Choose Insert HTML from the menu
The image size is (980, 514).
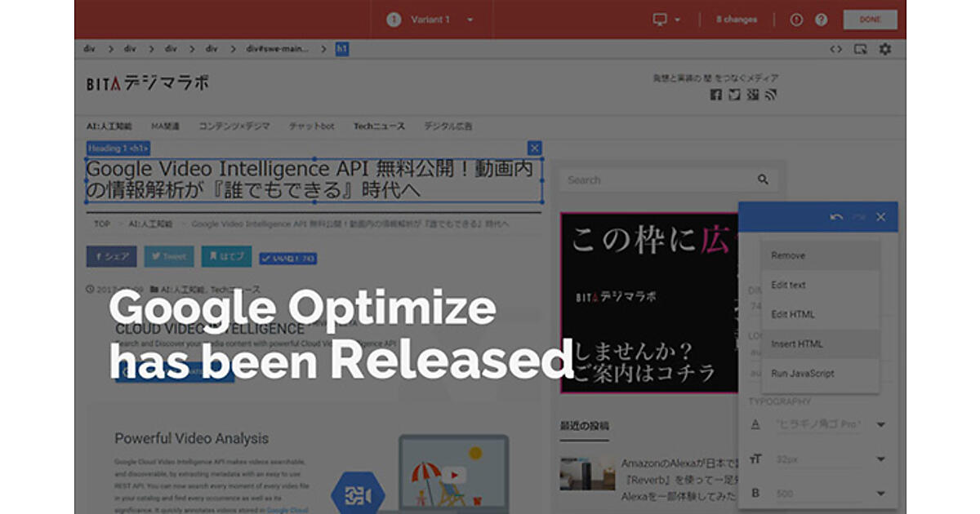820,343
